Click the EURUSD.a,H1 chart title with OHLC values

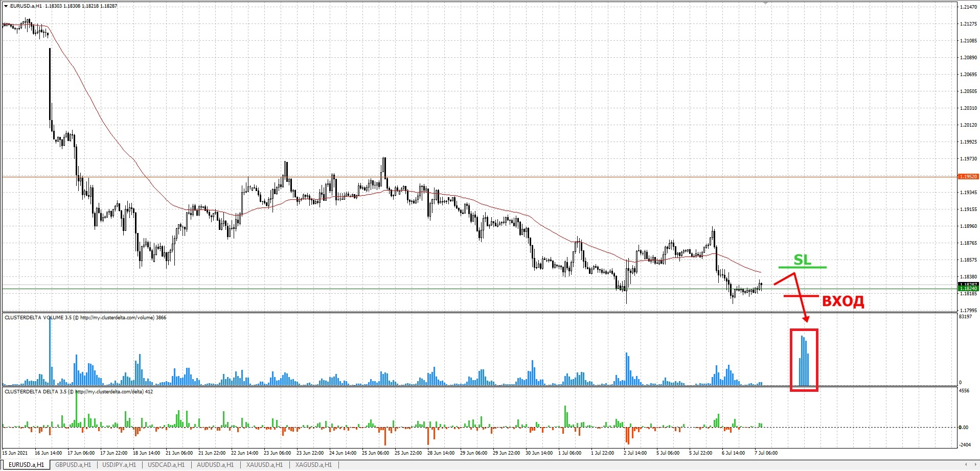(x=63, y=6)
